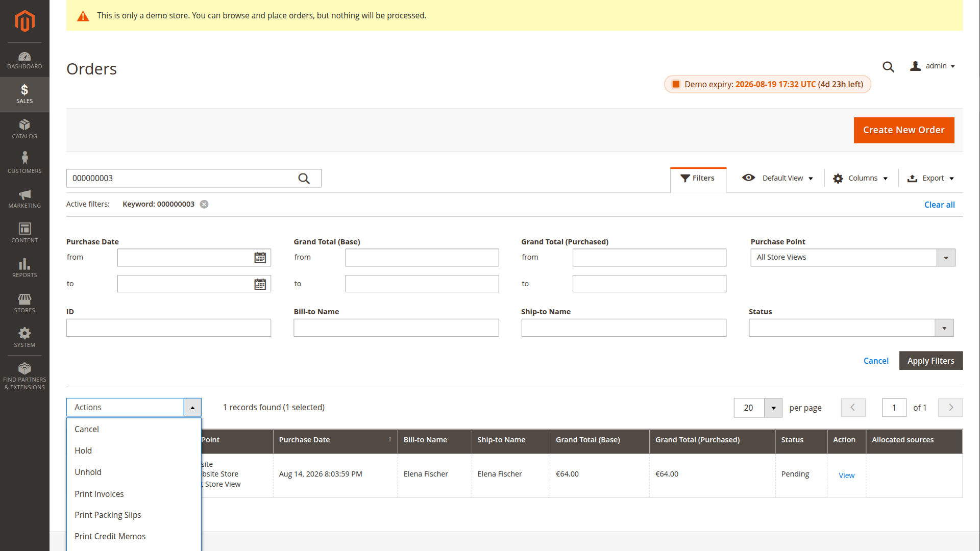
Task: Click the Bill-to Name filter input
Action: pyautogui.click(x=396, y=328)
